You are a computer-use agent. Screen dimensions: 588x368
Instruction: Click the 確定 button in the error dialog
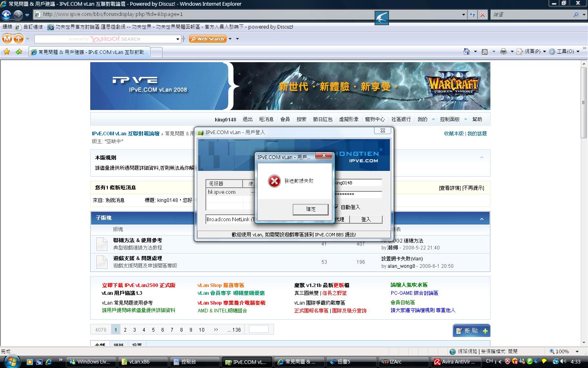[x=310, y=209]
